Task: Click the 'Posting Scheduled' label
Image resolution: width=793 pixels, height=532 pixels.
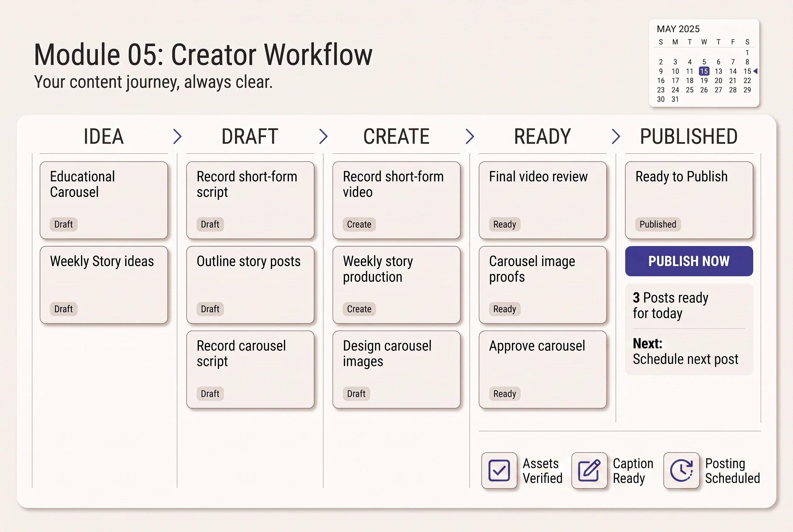Action: click(732, 471)
